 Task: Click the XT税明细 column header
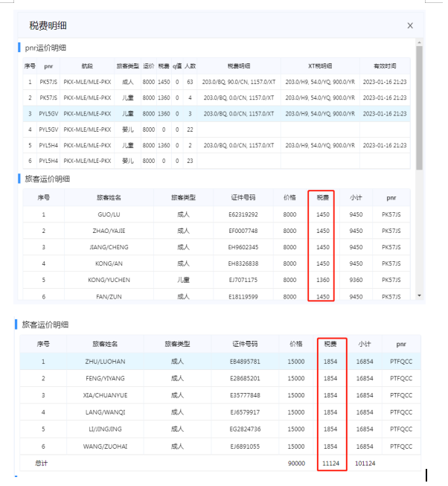point(320,65)
